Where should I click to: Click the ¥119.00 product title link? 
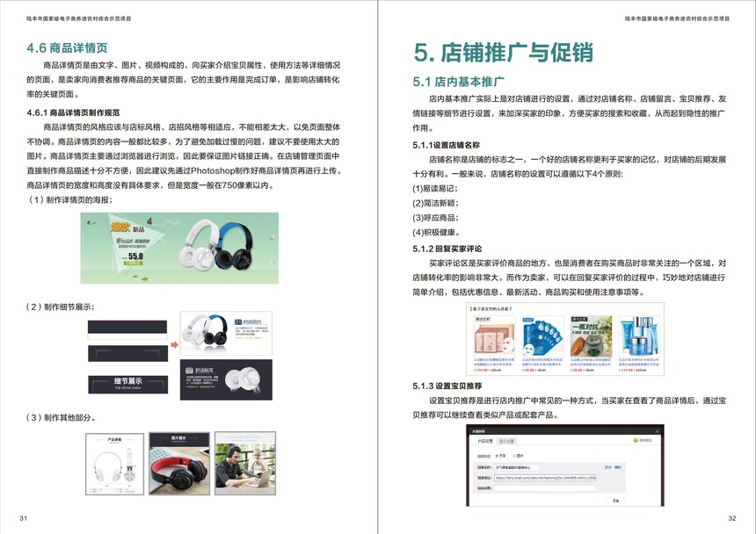pos(639,362)
